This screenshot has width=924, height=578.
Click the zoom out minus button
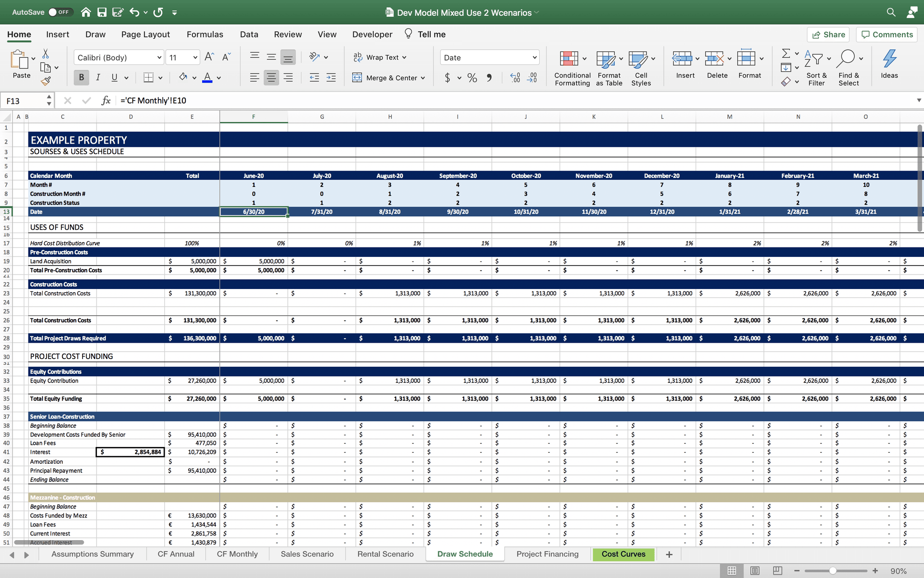click(x=797, y=571)
